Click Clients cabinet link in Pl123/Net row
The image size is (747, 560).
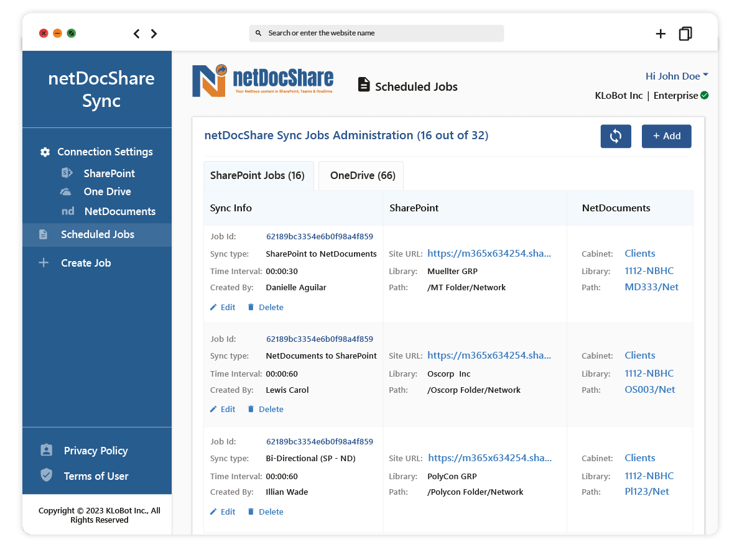640,458
